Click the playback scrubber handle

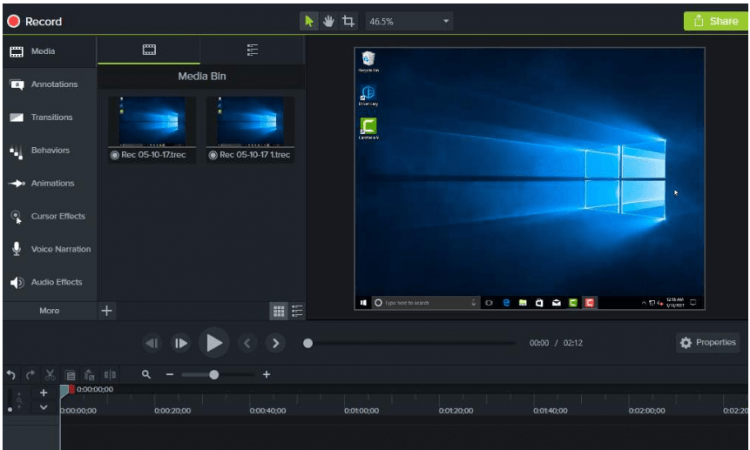click(308, 343)
